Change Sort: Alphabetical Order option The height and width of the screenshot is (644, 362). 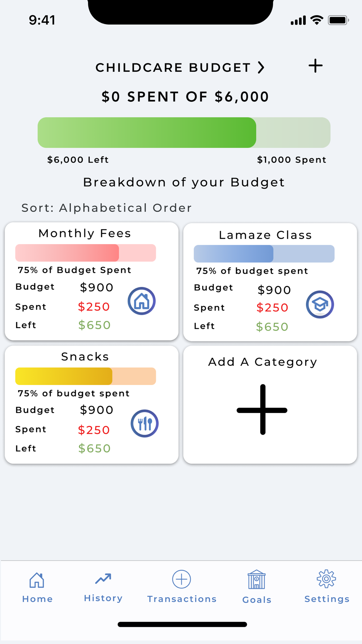[x=106, y=208]
